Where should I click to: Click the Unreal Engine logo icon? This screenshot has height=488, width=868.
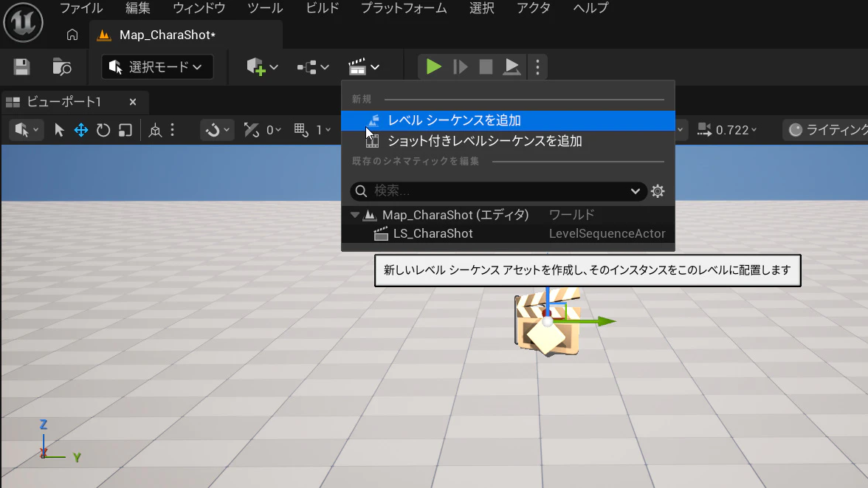tap(24, 22)
